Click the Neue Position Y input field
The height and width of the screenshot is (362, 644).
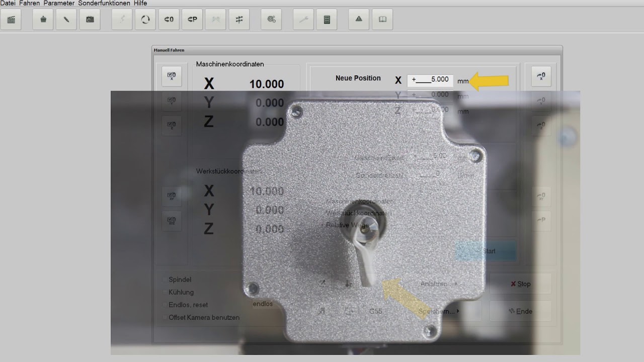coord(430,95)
